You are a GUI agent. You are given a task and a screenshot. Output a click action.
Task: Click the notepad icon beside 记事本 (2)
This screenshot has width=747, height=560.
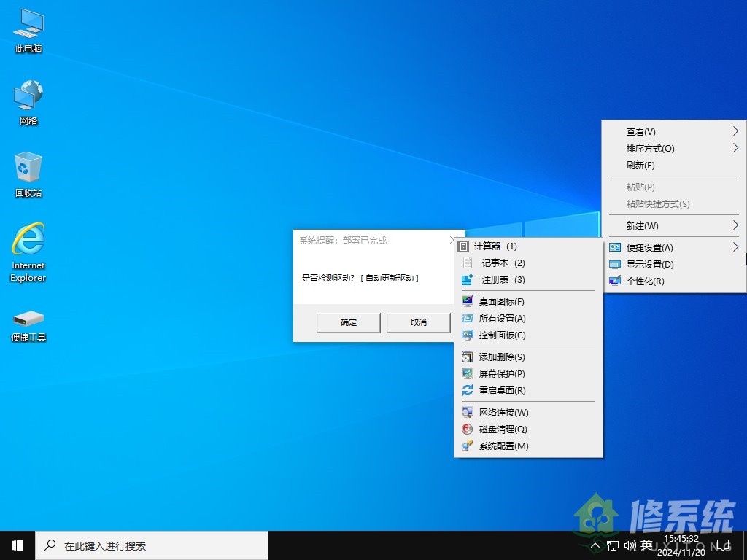pyautogui.click(x=468, y=262)
